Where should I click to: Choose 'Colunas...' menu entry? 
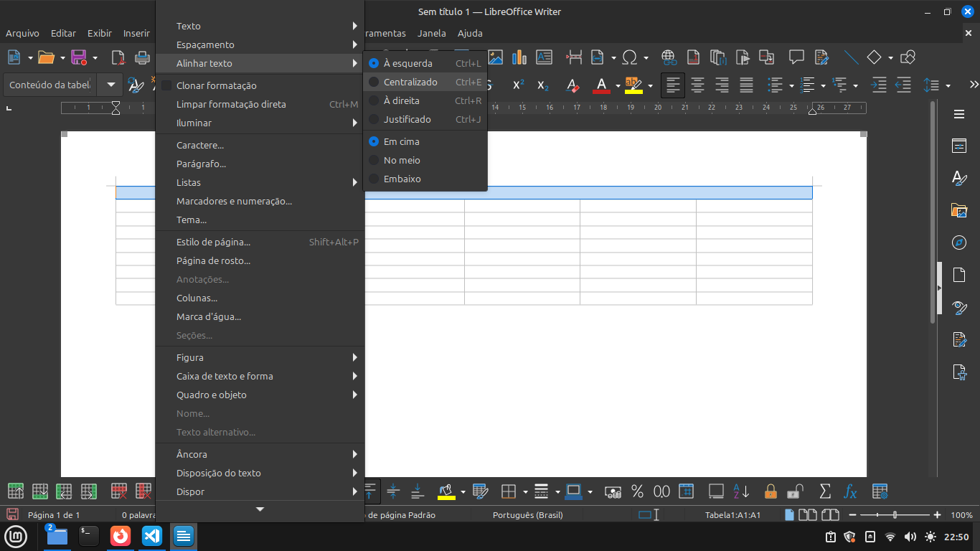pos(260,298)
